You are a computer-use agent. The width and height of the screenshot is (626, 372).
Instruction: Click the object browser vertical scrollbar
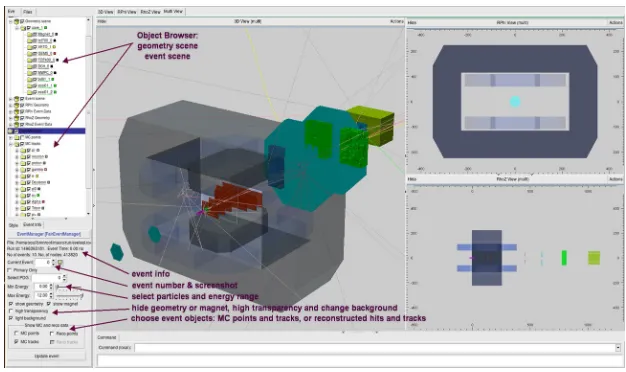click(x=89, y=116)
